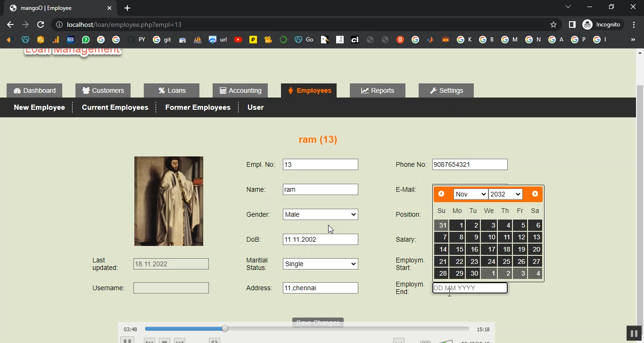Open the git bookmark

162,40
